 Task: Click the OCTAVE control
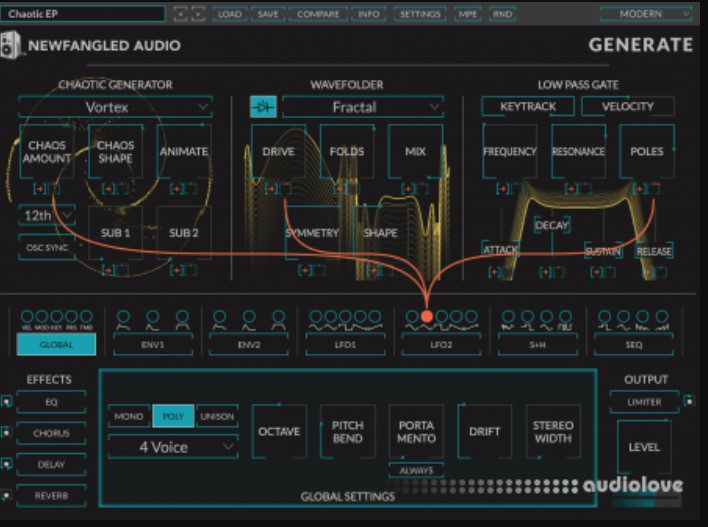(x=279, y=431)
